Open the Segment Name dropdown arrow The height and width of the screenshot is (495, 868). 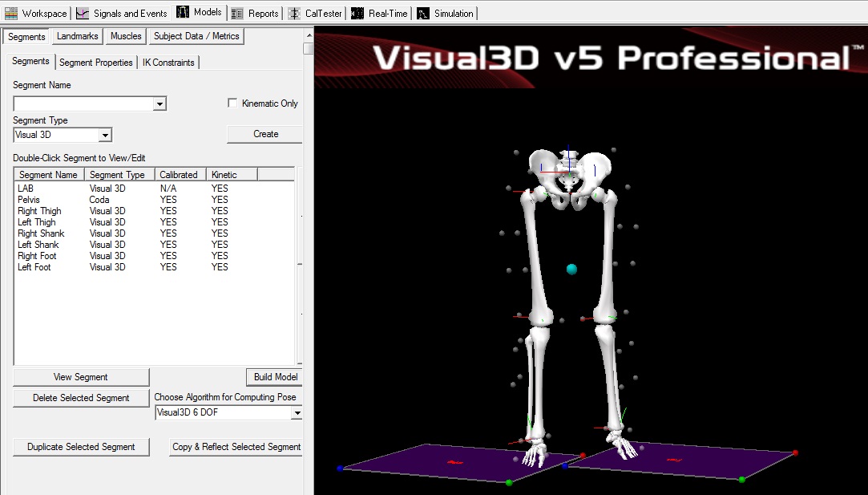159,103
